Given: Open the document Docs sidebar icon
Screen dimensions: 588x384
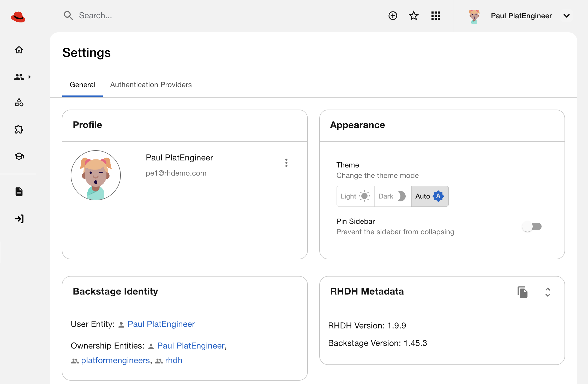Looking at the screenshot, I should 19,192.
